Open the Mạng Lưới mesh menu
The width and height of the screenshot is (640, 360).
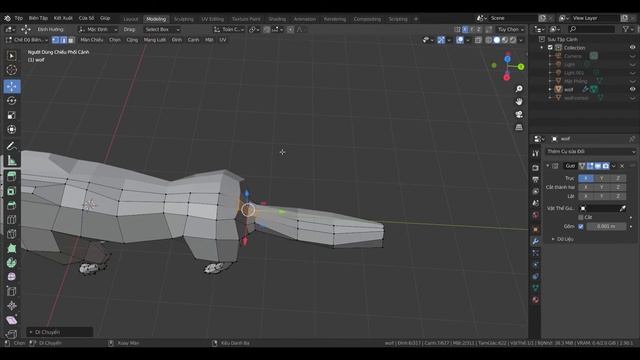[155, 40]
